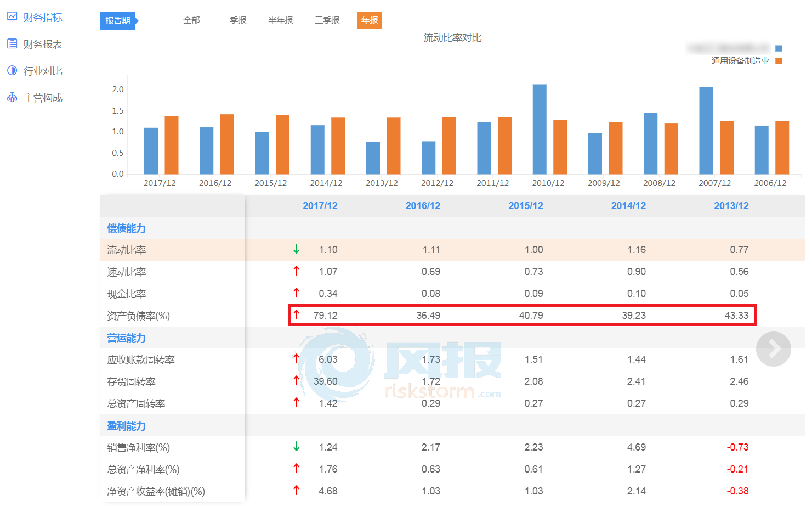Click the tall 2010/12 blue bar
The width and height of the screenshot is (812, 506).
point(540,129)
